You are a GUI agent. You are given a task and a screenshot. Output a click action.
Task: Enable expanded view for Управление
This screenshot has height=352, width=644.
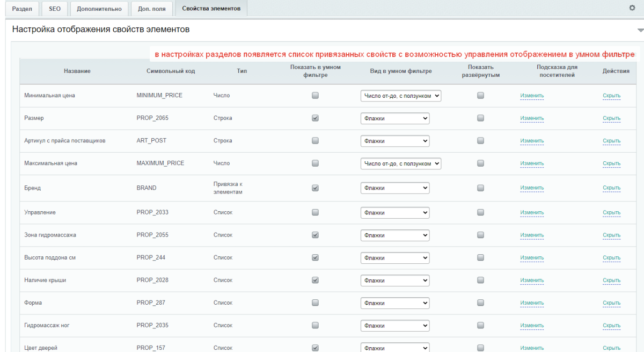point(480,213)
